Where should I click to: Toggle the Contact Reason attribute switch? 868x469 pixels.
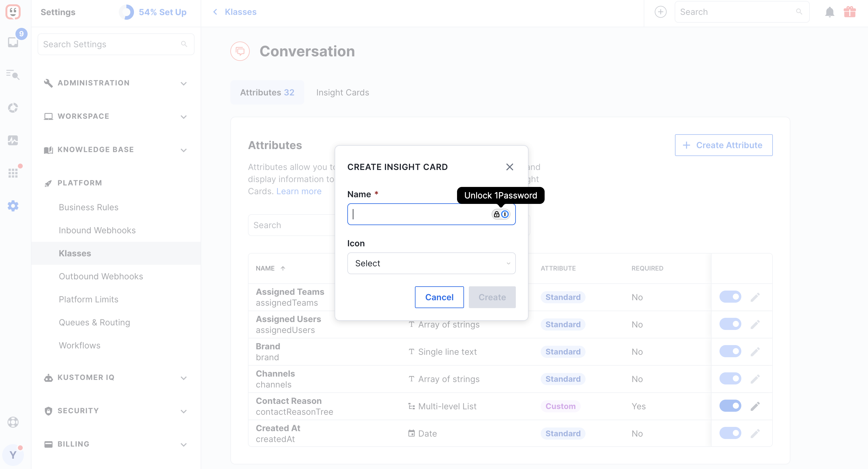tap(730, 406)
